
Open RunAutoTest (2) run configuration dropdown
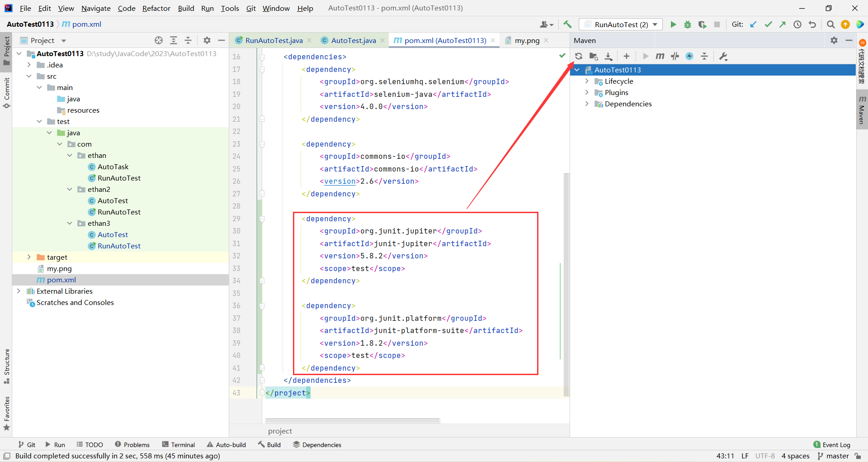point(621,24)
